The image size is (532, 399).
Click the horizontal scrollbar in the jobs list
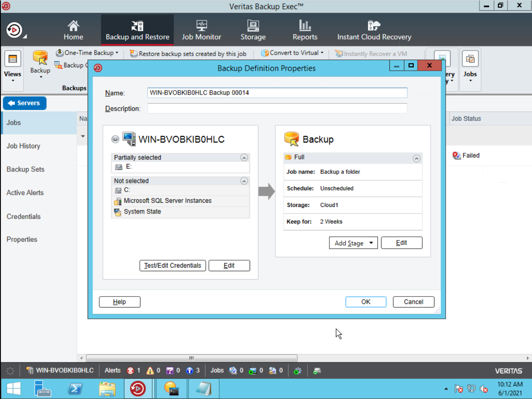tap(191, 358)
